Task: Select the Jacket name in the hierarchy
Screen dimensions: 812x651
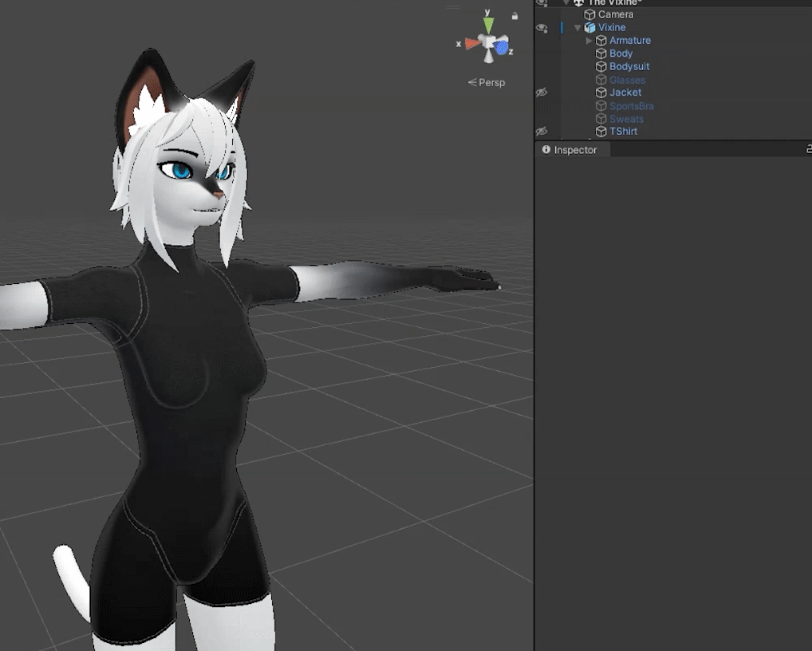Action: 625,93
